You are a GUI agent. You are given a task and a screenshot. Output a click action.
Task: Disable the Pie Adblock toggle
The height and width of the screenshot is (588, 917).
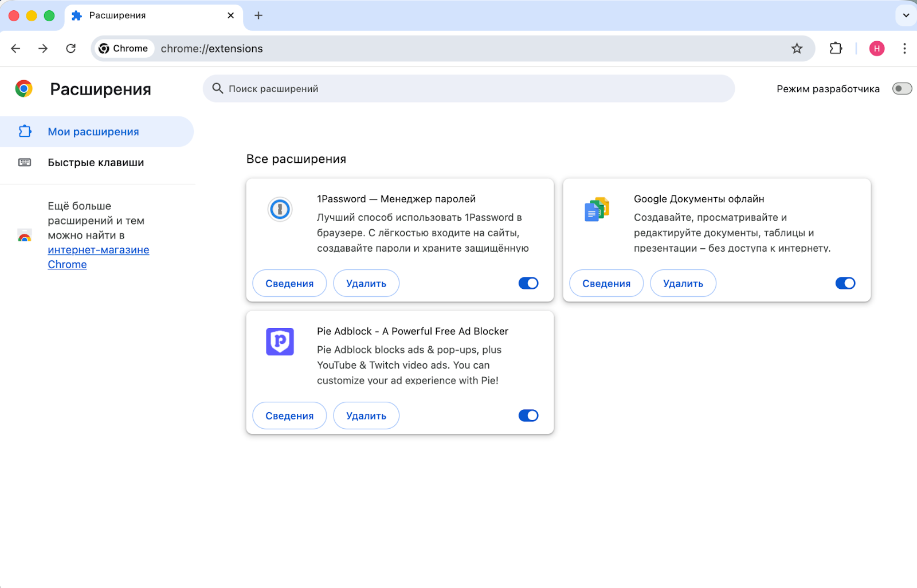point(528,415)
